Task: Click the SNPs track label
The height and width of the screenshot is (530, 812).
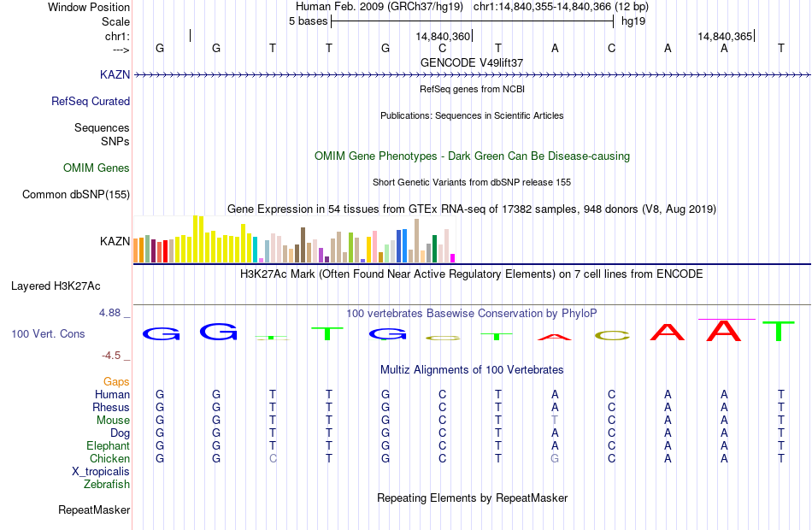Action: click(x=115, y=141)
